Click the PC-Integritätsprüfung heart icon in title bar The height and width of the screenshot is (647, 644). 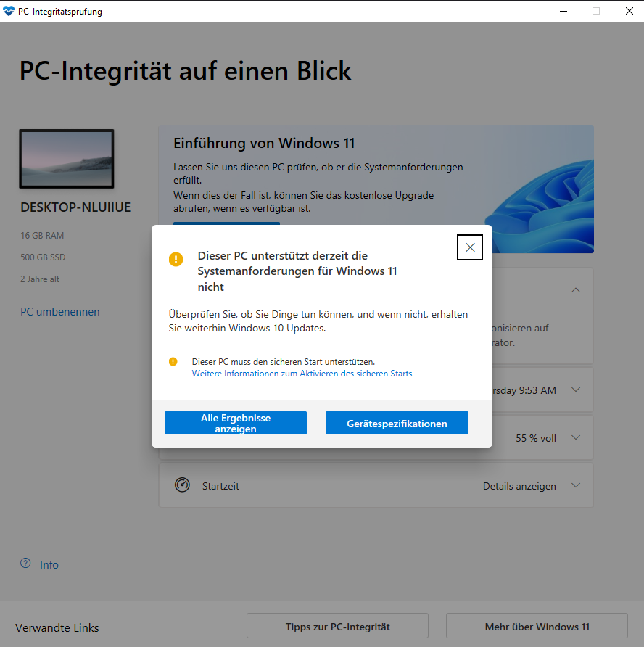tap(8, 11)
